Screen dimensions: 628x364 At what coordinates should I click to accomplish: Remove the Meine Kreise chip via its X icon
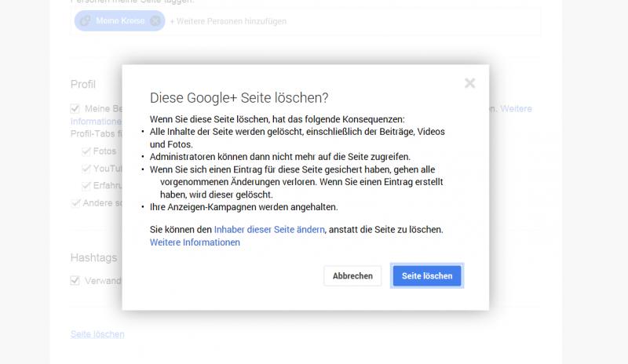click(x=155, y=21)
